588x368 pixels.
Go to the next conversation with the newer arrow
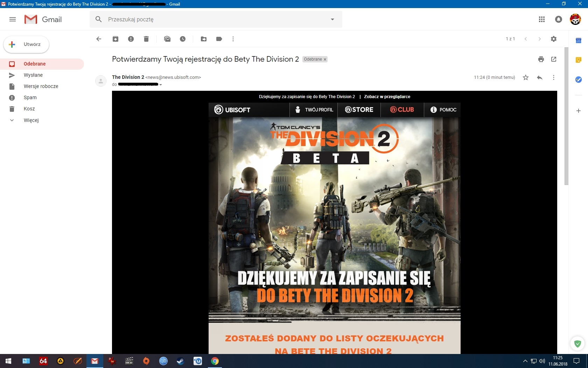click(526, 39)
